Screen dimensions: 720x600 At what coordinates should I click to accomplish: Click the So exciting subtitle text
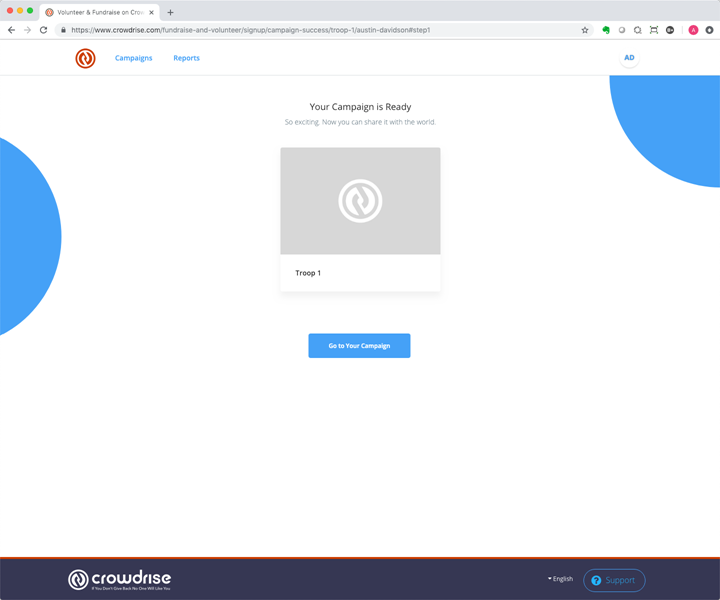tap(360, 122)
